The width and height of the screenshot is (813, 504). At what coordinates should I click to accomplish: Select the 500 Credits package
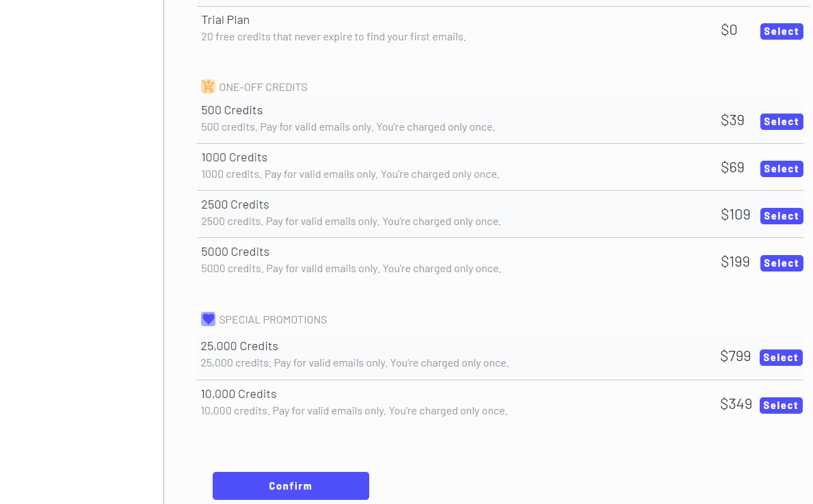(781, 122)
